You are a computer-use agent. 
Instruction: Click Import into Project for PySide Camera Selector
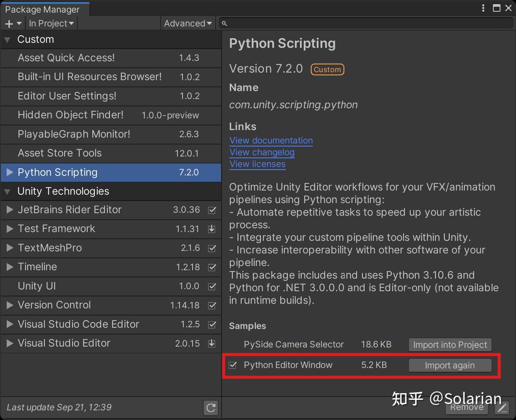pos(450,344)
